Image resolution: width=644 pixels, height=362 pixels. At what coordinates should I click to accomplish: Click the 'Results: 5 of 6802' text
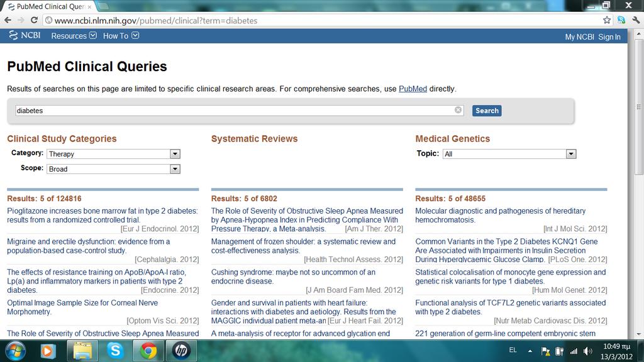coord(244,199)
